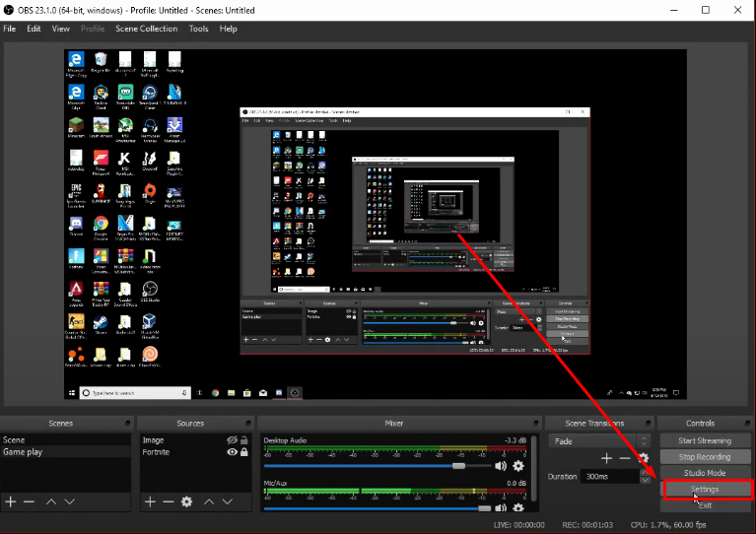Click Steam desktop icon in preview

click(x=101, y=324)
